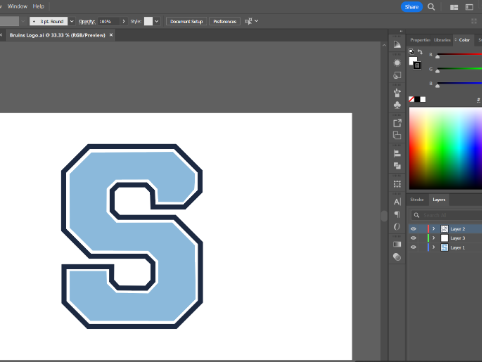Screen dimensions: 482x362
Task: Toggle visibility of Layer 1
Action: [x=413, y=247]
